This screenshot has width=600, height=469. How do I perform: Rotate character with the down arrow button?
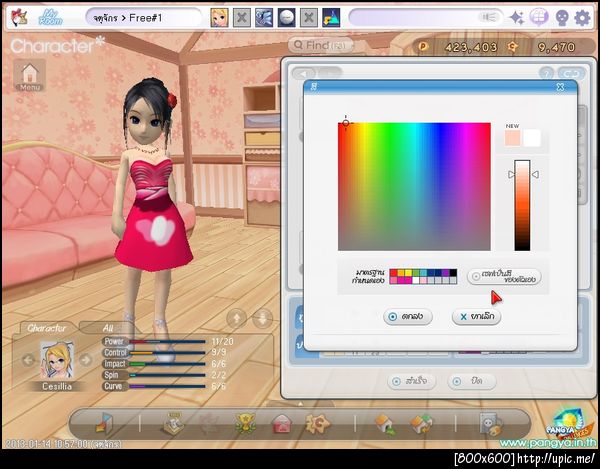(263, 319)
